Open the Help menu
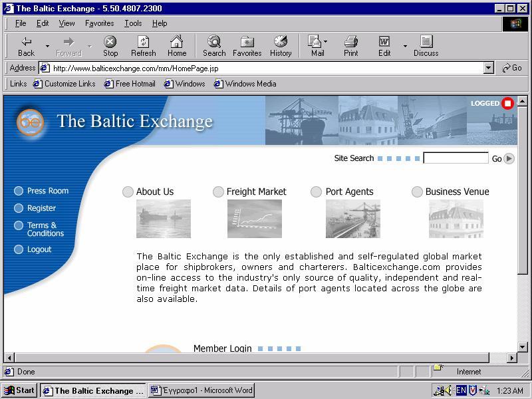 [x=160, y=23]
